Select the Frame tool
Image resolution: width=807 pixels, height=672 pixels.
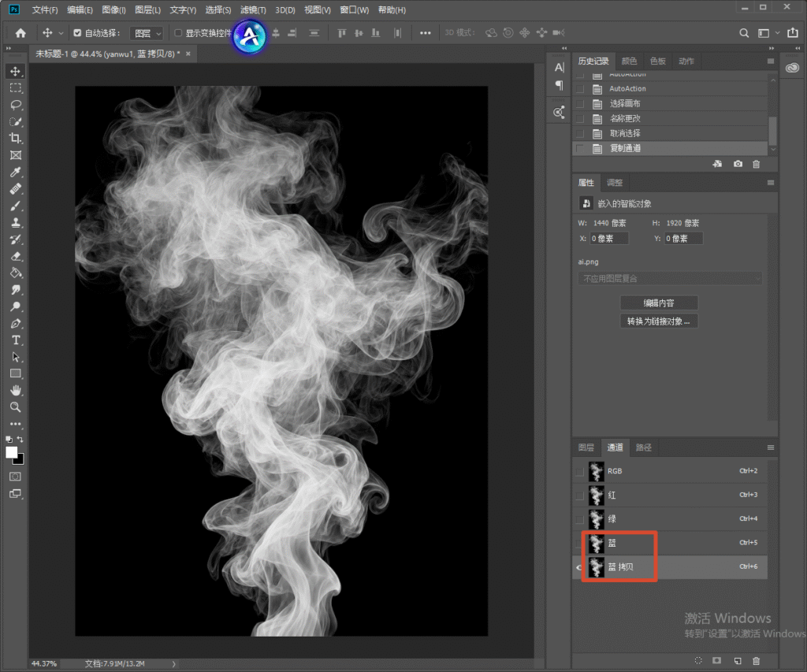click(x=16, y=155)
